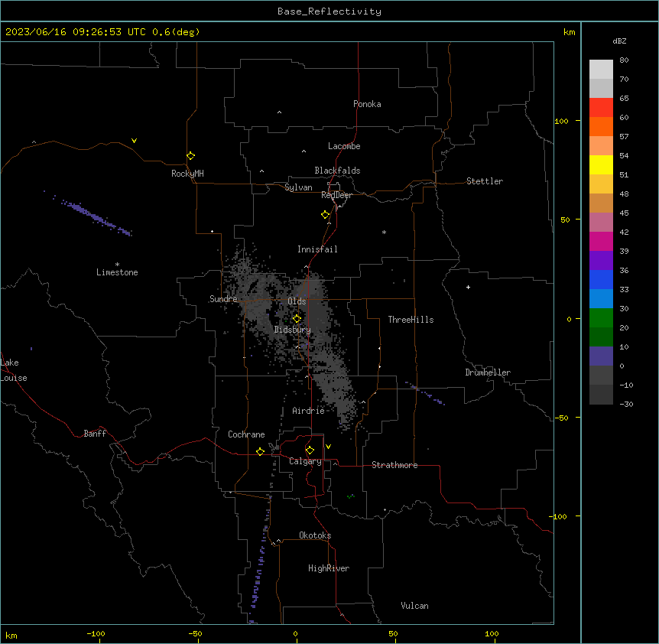659x644 pixels.
Task: Select the white plus marker north of Drumheller
Action: point(468,287)
